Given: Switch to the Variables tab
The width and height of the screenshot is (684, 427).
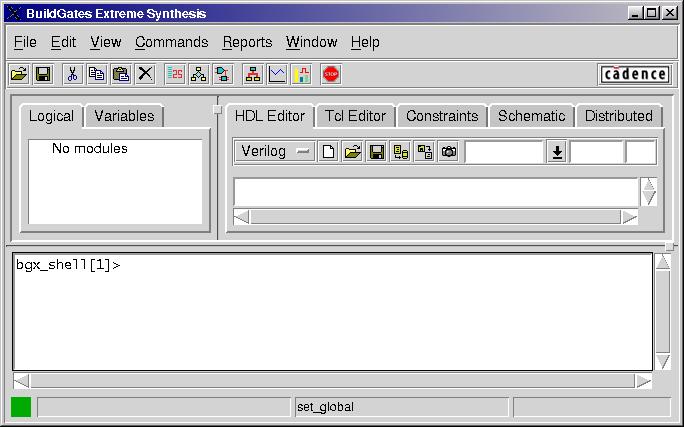Looking at the screenshot, I should pos(124,116).
